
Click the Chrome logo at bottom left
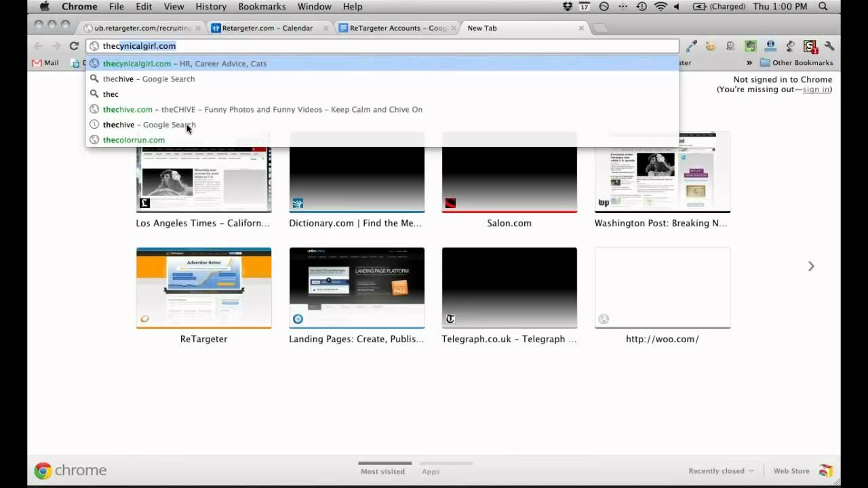click(71, 470)
